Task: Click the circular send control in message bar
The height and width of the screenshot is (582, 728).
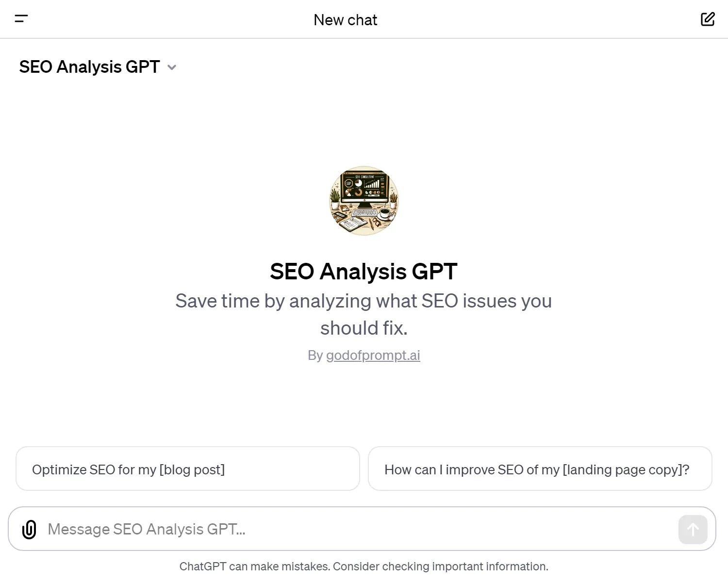Action: pyautogui.click(x=693, y=529)
